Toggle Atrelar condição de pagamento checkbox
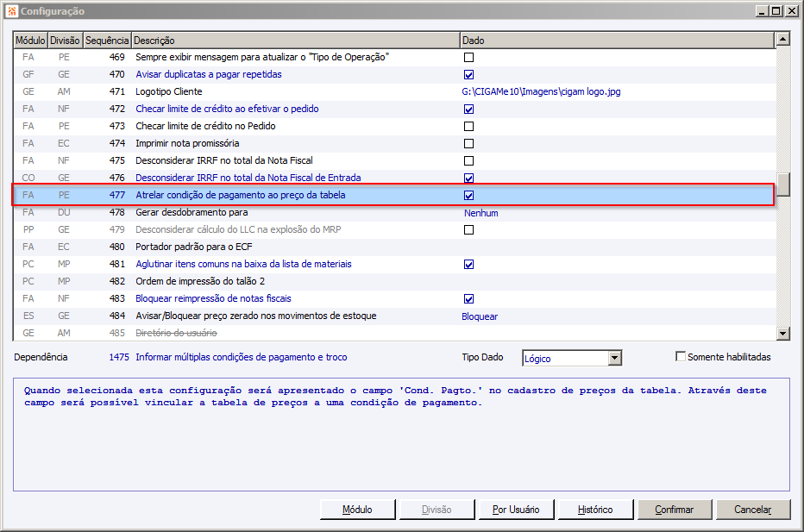This screenshot has height=532, width=804. click(468, 195)
